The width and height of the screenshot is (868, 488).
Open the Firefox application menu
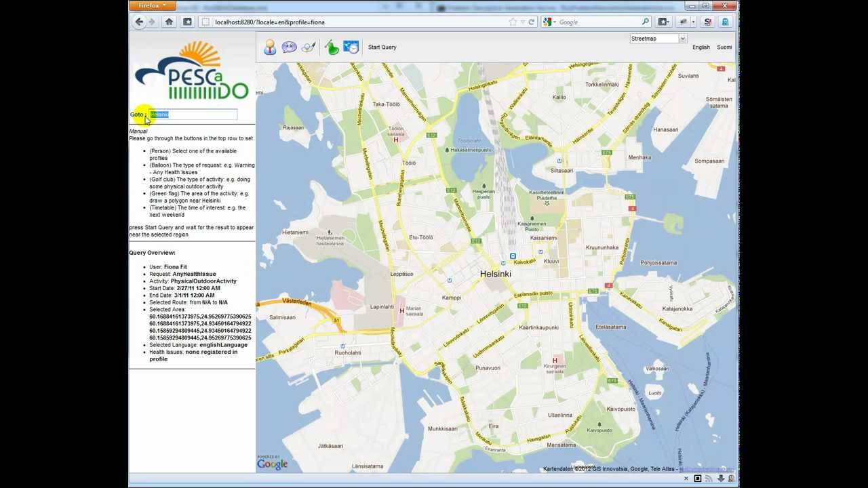point(152,5)
